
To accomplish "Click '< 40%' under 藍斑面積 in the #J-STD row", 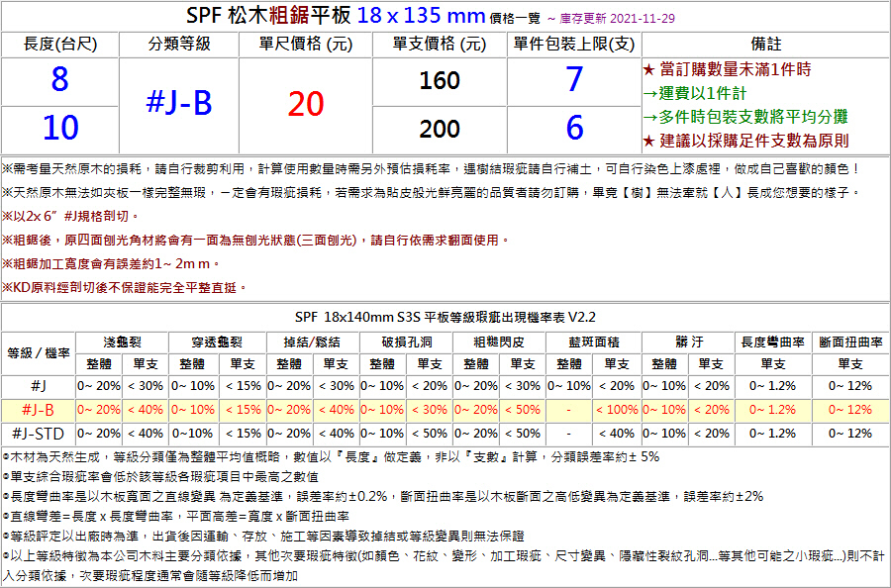I will click(x=617, y=434).
